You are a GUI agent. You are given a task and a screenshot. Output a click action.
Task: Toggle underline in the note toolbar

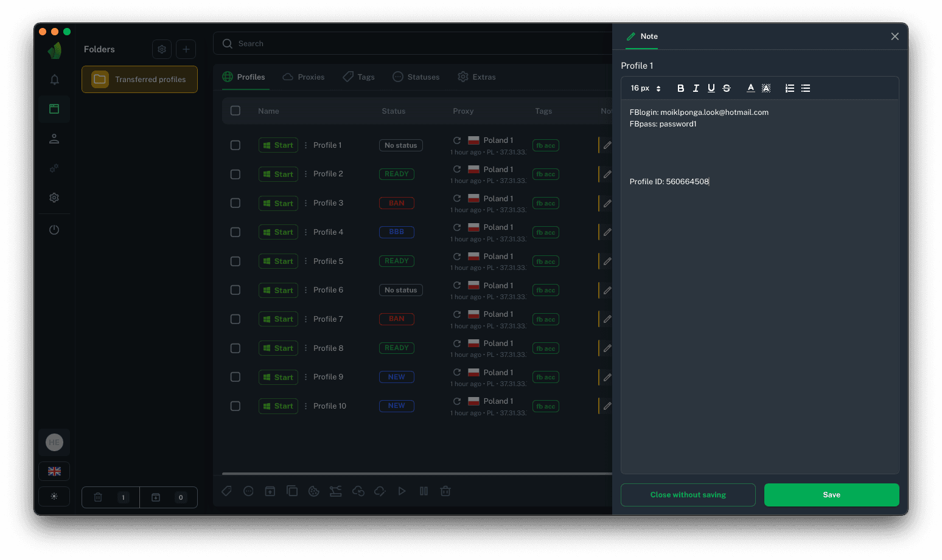click(x=711, y=88)
